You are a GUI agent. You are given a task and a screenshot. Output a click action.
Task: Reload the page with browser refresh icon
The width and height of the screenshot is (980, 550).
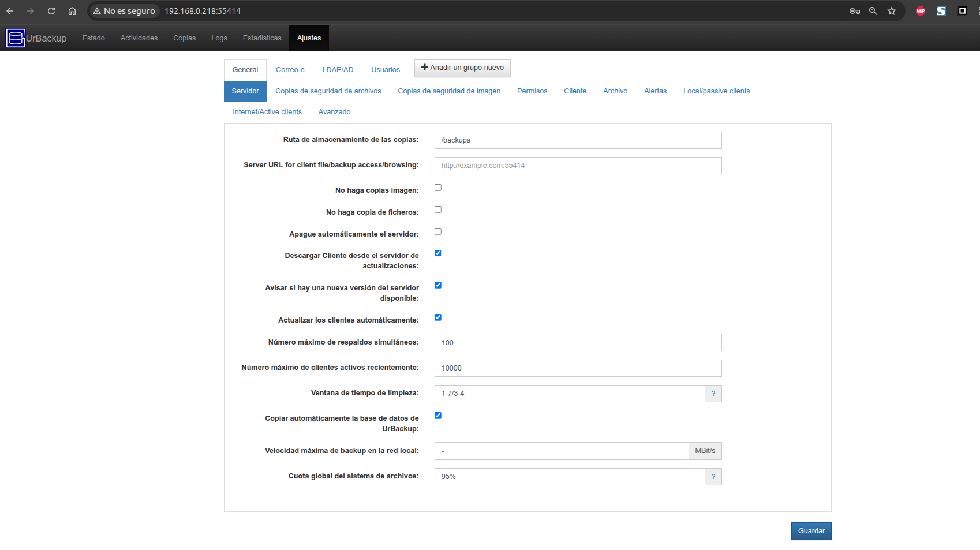click(x=51, y=11)
